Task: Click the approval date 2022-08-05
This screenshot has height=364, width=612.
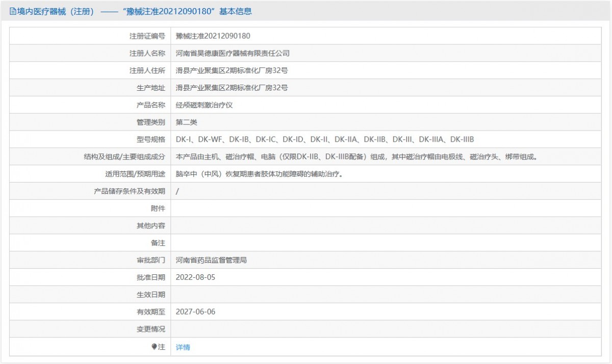Action: pyautogui.click(x=195, y=277)
